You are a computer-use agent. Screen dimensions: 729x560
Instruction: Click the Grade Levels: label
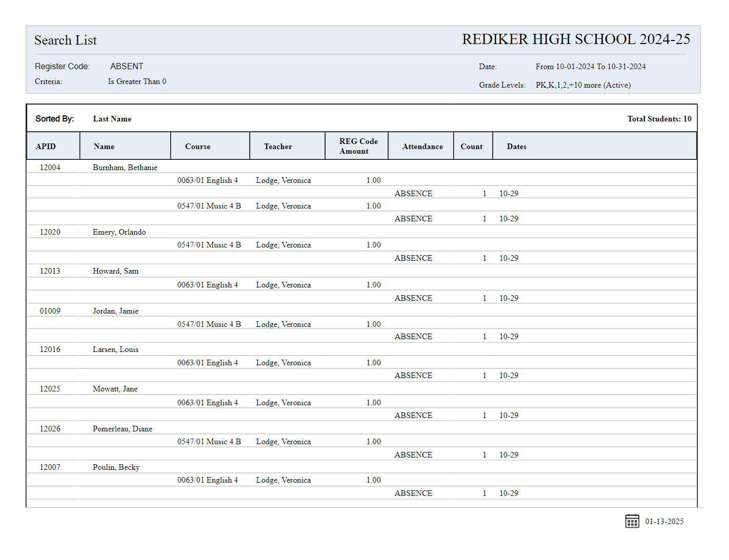point(502,85)
